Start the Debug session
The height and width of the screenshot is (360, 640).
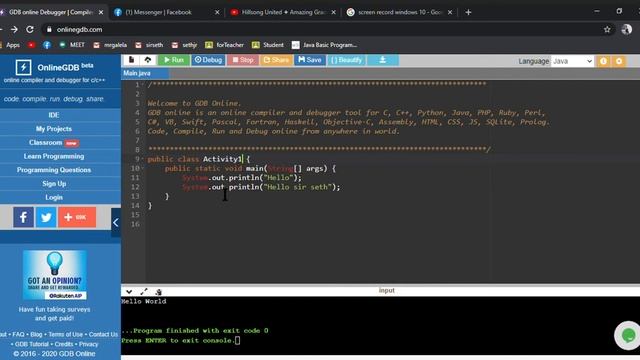click(208, 60)
